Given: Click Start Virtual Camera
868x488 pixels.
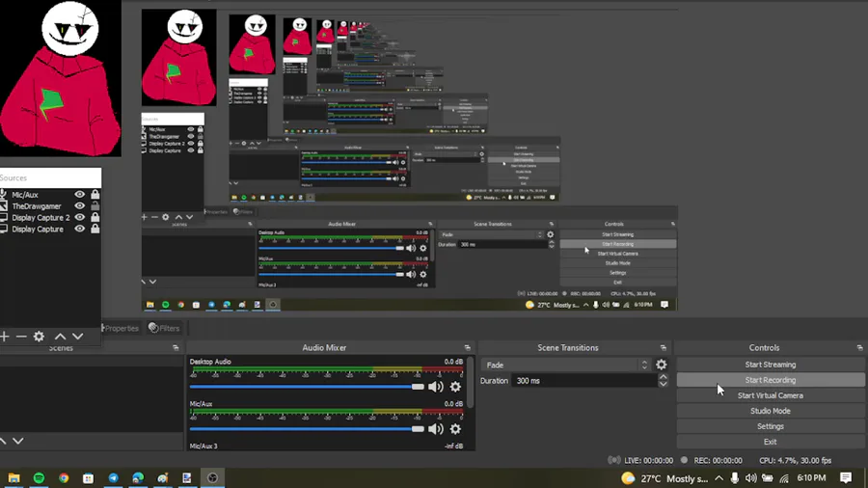Looking at the screenshot, I should coord(770,395).
